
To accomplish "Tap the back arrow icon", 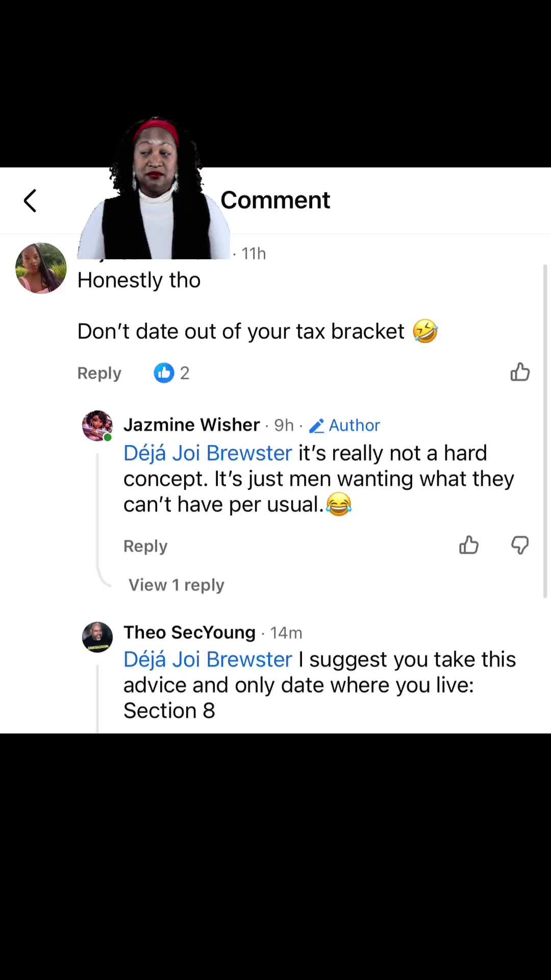I will 30,201.
